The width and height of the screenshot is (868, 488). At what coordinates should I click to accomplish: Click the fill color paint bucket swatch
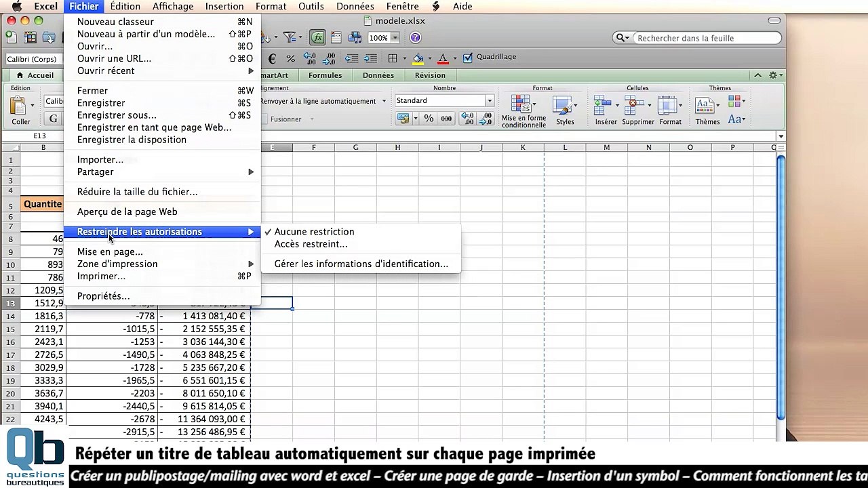418,58
